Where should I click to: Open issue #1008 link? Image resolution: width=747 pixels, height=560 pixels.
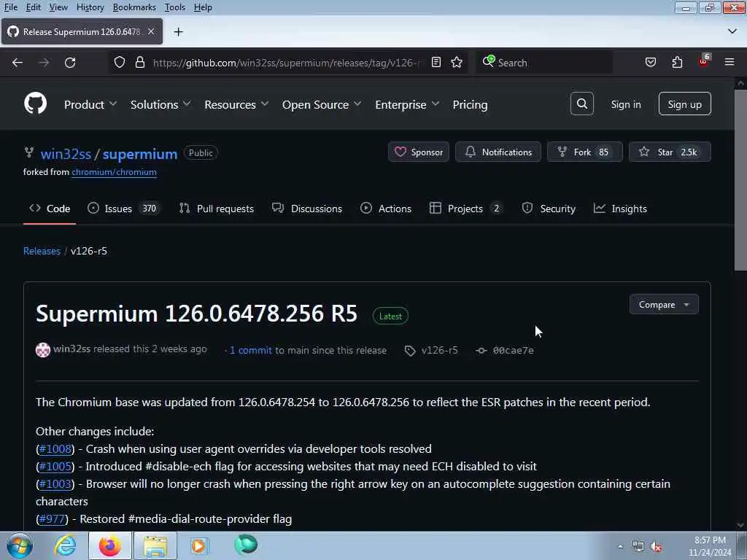pos(55,449)
